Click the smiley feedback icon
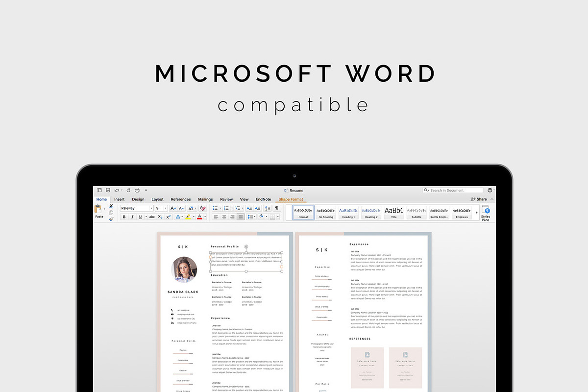 click(490, 190)
